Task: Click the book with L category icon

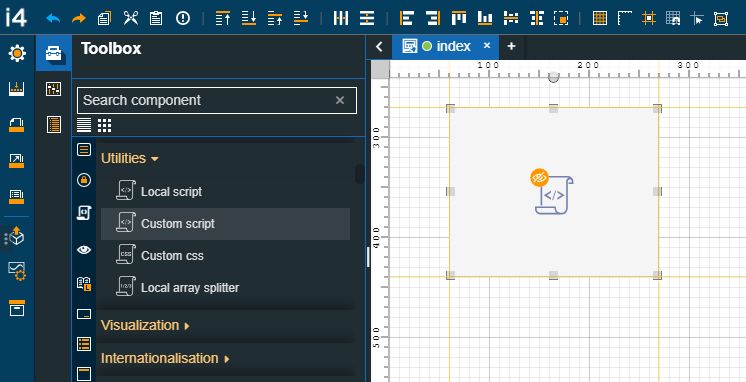Action: click(84, 284)
